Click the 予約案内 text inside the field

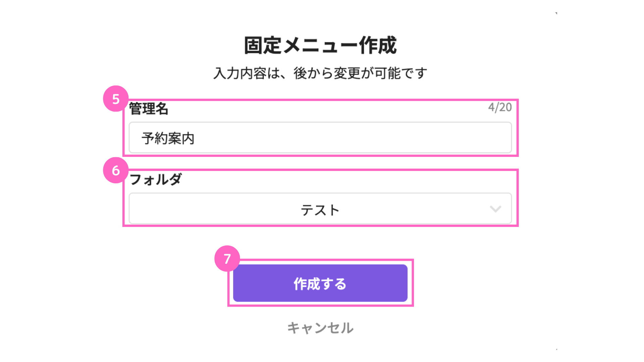[168, 138]
